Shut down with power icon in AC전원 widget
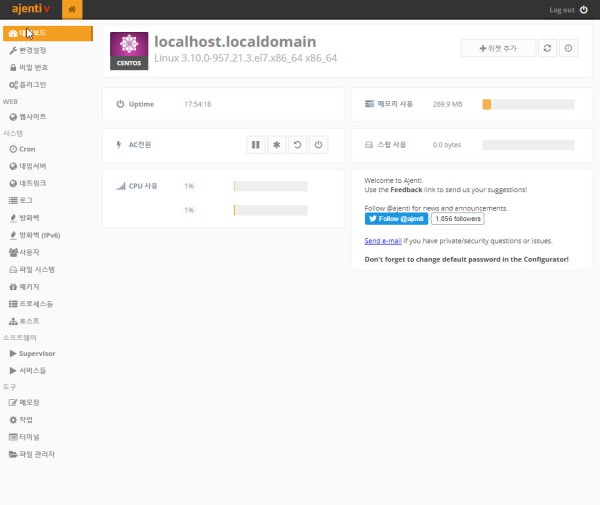 pyautogui.click(x=318, y=145)
